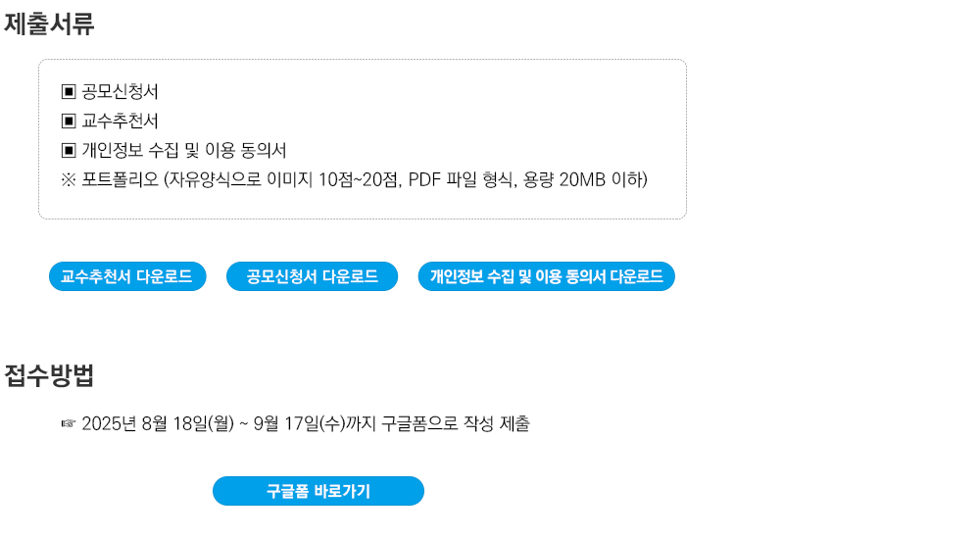Open the 구글폼 바로가기 link button
The image size is (980, 537).
click(318, 491)
